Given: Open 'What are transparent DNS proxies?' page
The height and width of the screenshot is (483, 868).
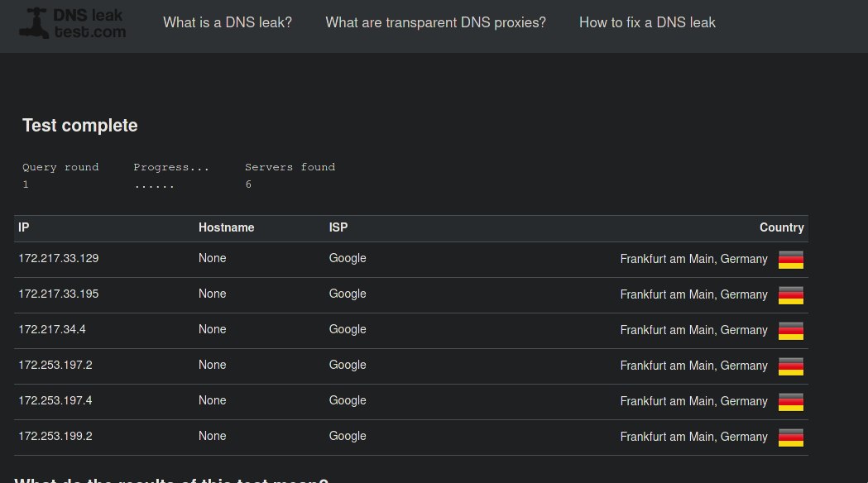Looking at the screenshot, I should 436,22.
